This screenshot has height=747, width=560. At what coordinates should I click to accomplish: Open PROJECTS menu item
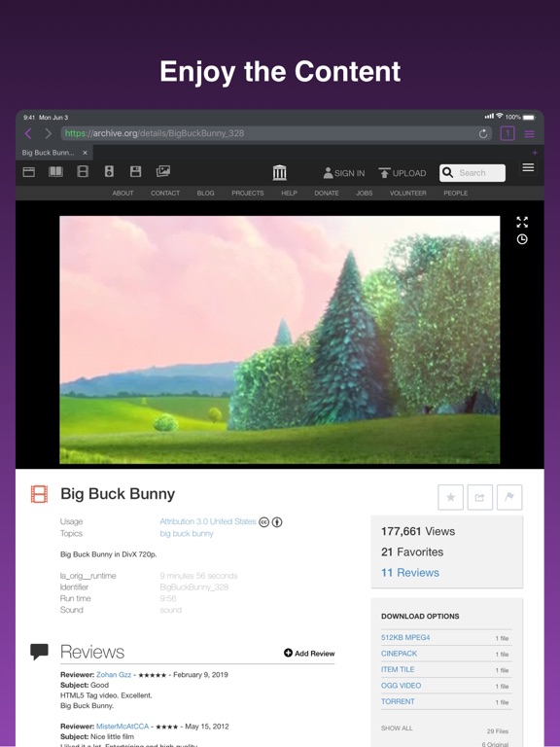coord(248,193)
